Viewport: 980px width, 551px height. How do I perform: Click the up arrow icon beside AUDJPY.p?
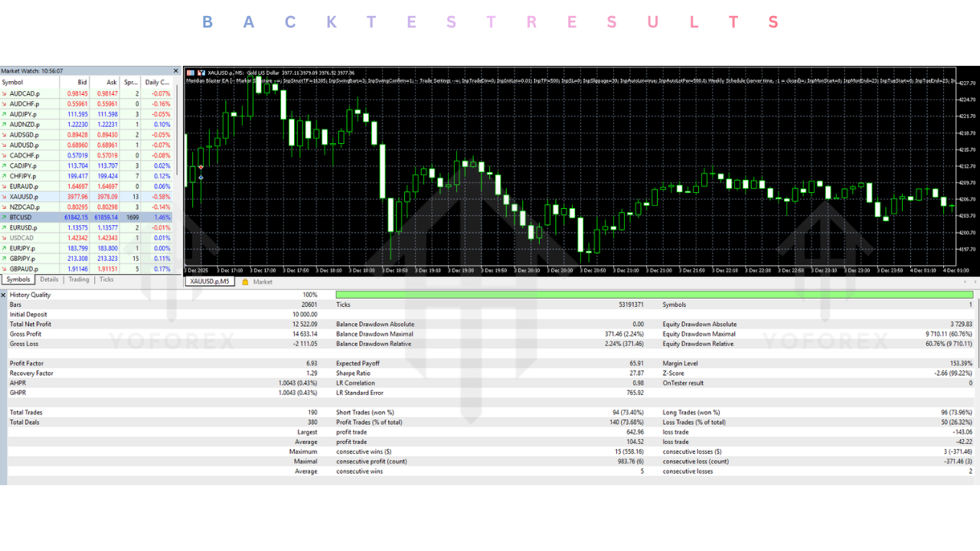tap(5, 114)
